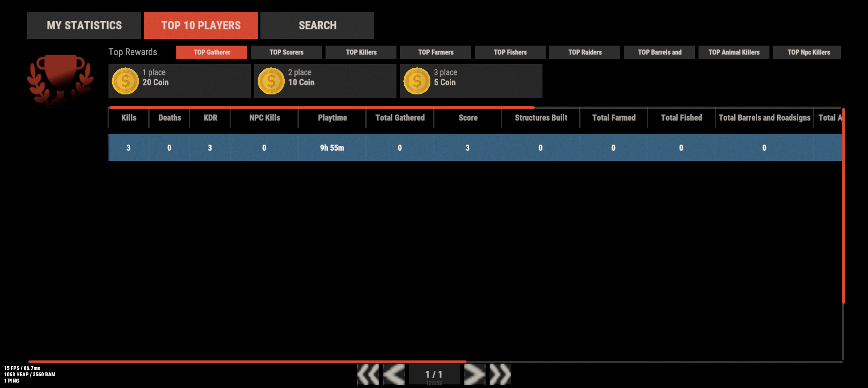Click the 1 place gold coin icon

coord(125,81)
